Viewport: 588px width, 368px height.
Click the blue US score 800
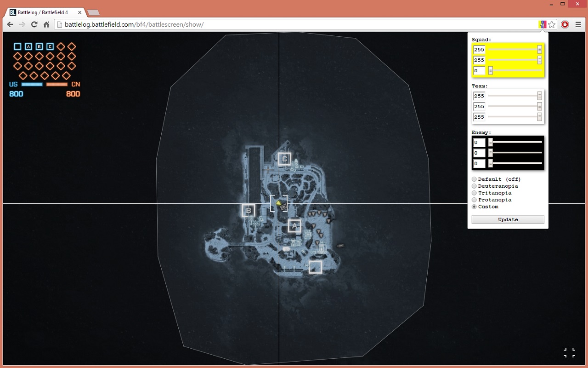coord(16,94)
